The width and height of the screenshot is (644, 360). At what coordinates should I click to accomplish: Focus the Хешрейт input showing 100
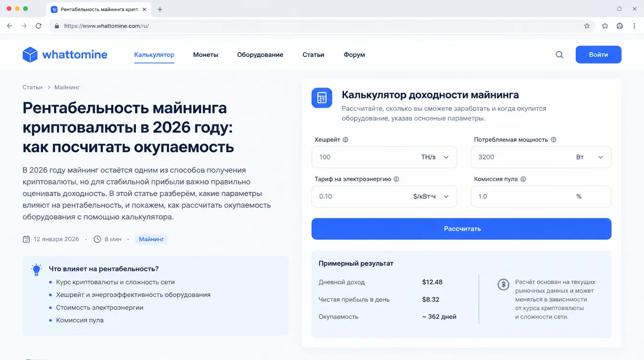coord(384,157)
